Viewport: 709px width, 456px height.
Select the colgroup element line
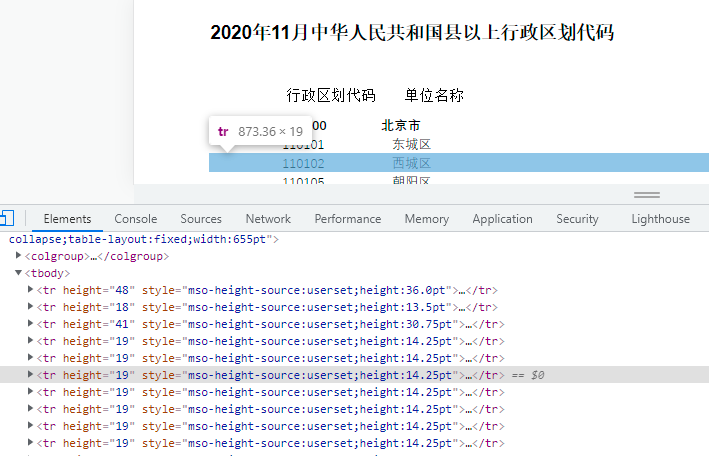click(x=97, y=256)
